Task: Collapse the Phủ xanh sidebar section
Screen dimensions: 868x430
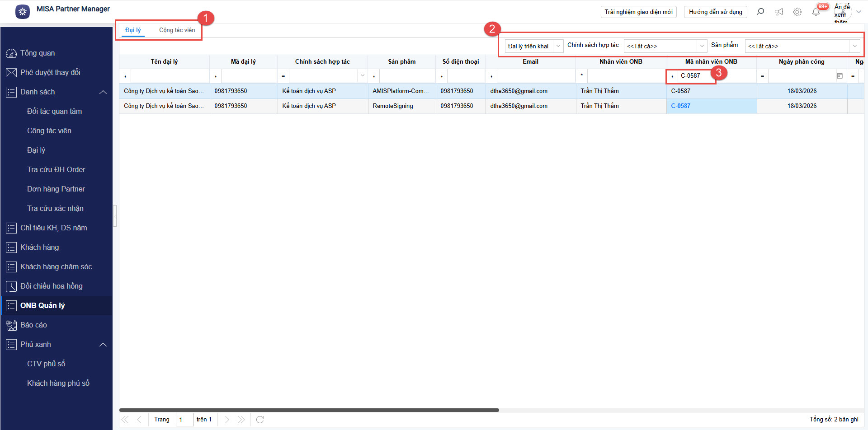Action: click(x=103, y=345)
